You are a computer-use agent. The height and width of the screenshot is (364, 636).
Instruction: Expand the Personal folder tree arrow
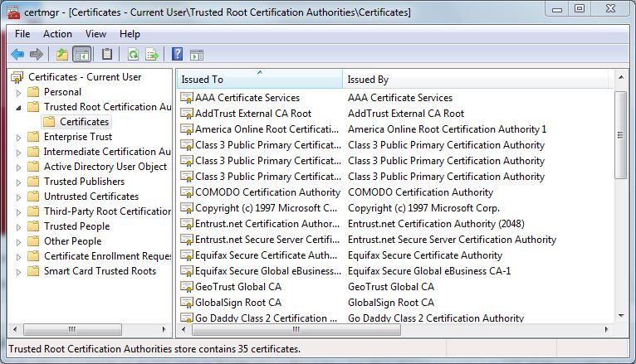(19, 92)
